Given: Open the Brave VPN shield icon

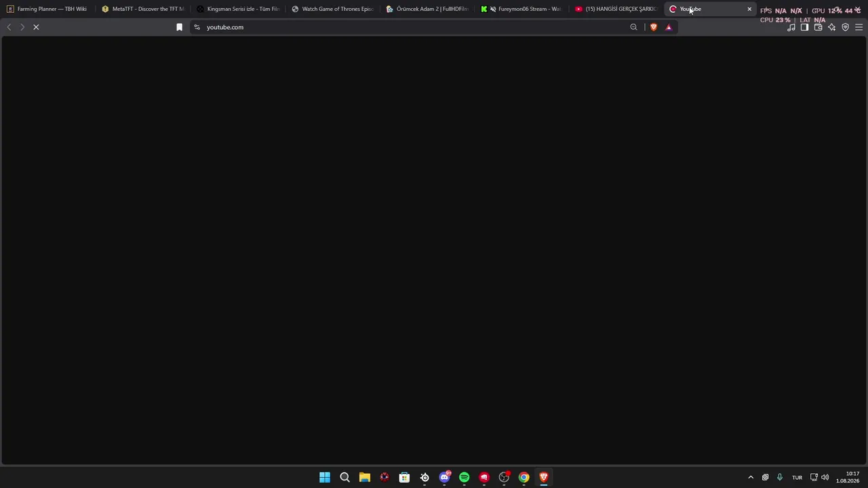Looking at the screenshot, I should point(845,27).
